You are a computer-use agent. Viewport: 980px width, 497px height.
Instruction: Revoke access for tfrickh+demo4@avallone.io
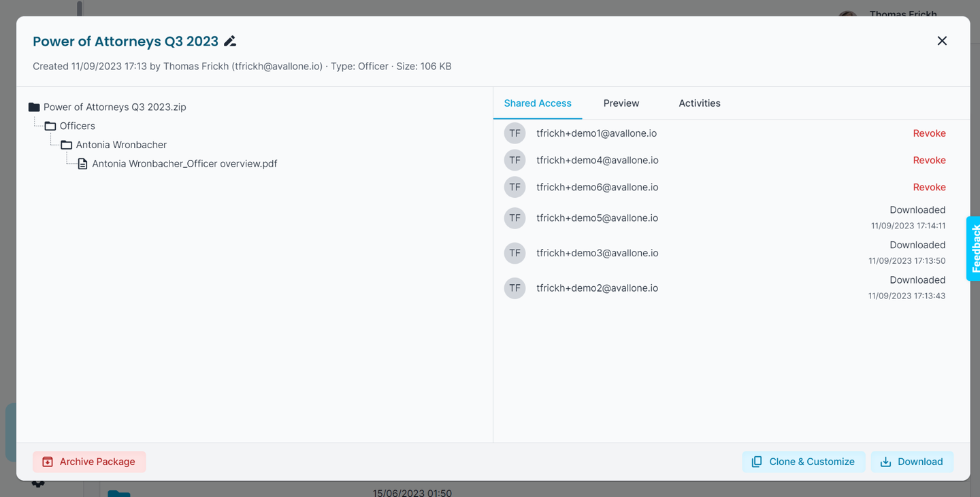click(x=929, y=160)
